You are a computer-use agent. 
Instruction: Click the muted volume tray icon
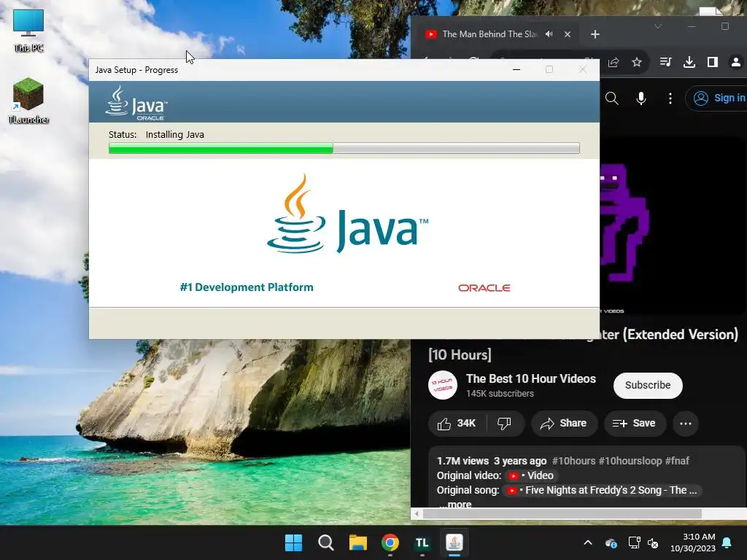pos(653,542)
